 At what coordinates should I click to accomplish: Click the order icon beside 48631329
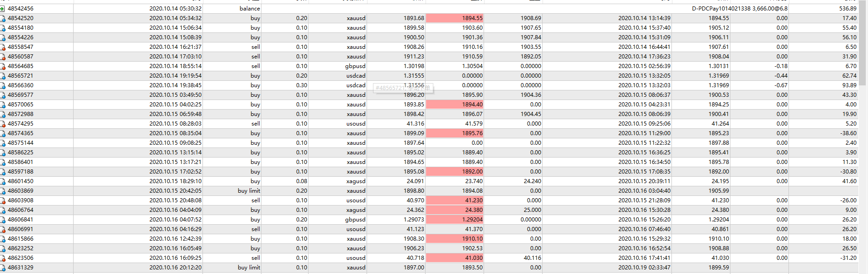(2, 268)
